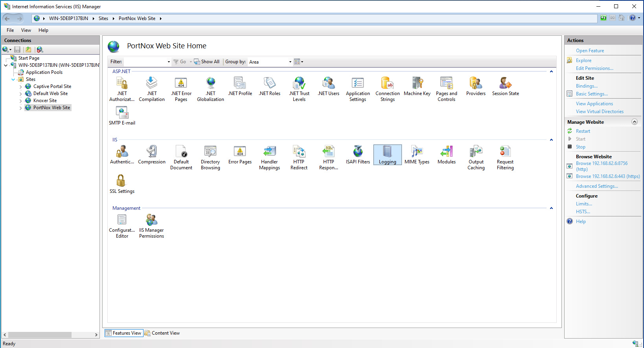Screen dimensions: 644x348
Task: Open the ISAPI Filters feature
Action: (358, 155)
